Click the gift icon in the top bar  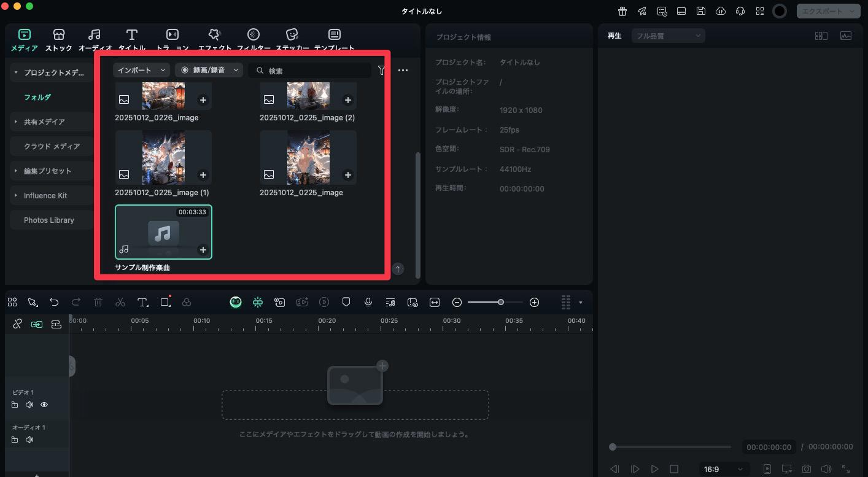click(622, 10)
